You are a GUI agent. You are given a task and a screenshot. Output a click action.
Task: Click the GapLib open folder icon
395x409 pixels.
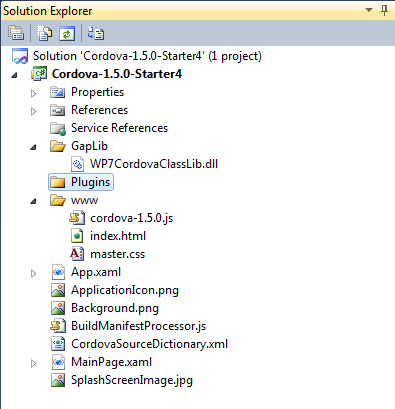tap(58, 146)
